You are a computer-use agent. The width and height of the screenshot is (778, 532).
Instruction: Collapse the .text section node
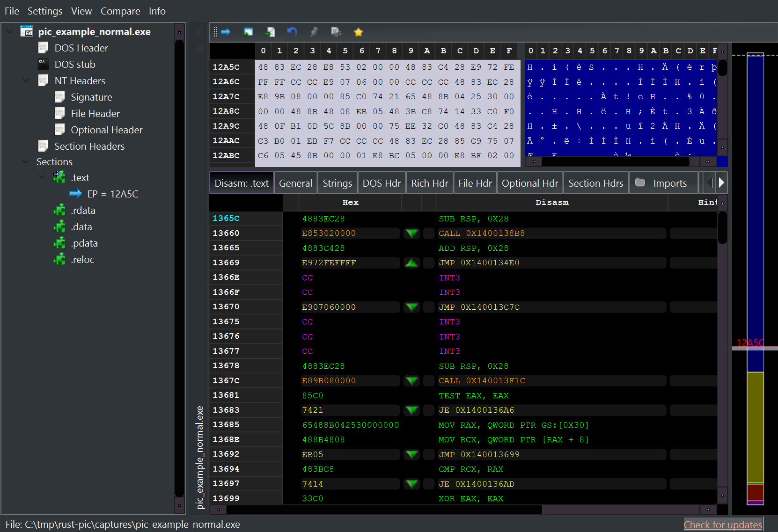pos(42,177)
